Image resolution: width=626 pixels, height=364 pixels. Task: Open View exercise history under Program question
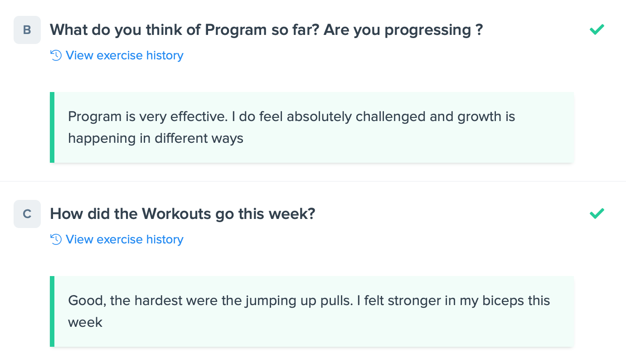coord(125,56)
